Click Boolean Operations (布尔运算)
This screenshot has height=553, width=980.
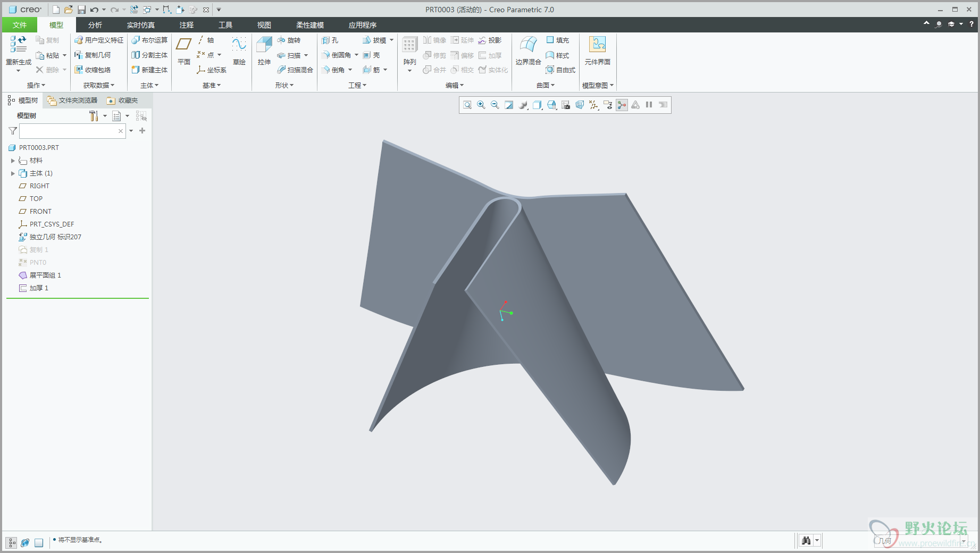(x=149, y=40)
